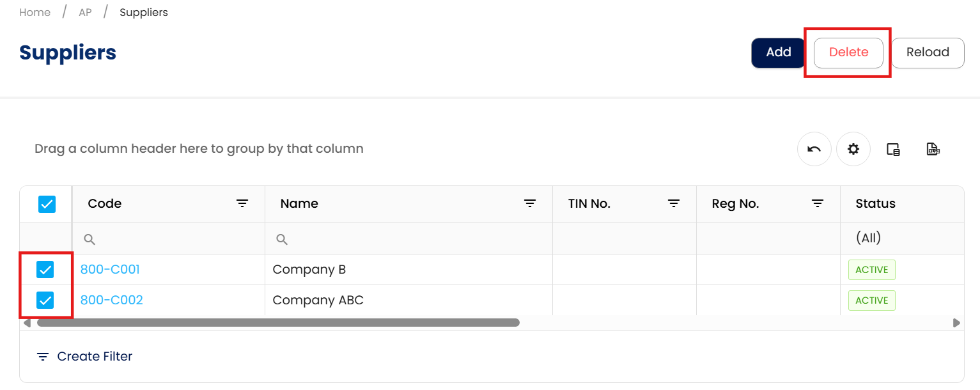Toggle the select-all checkbox in header
This screenshot has height=390, width=980.
47,204
